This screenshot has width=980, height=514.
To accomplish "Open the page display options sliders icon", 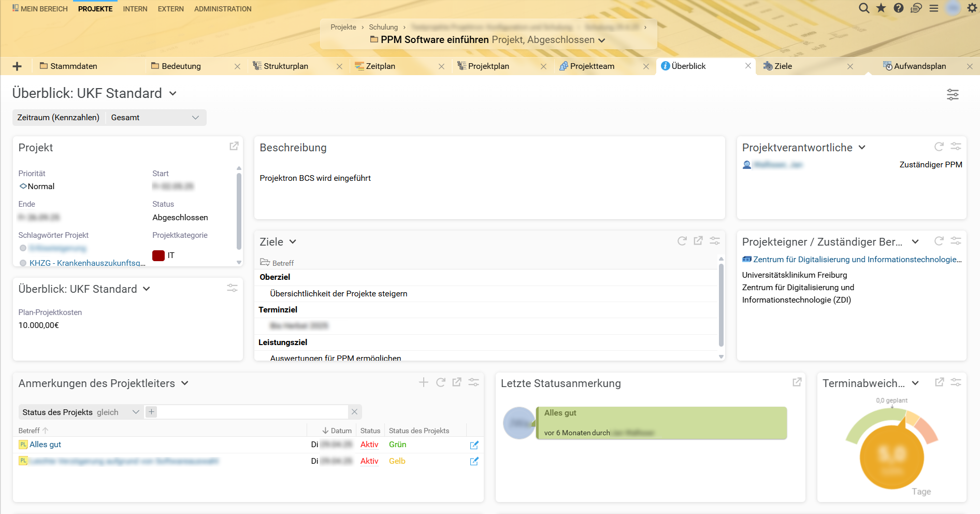I will click(x=953, y=95).
